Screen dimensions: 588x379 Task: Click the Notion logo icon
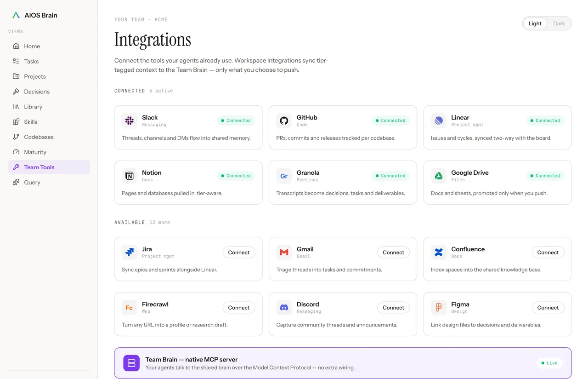(x=130, y=176)
